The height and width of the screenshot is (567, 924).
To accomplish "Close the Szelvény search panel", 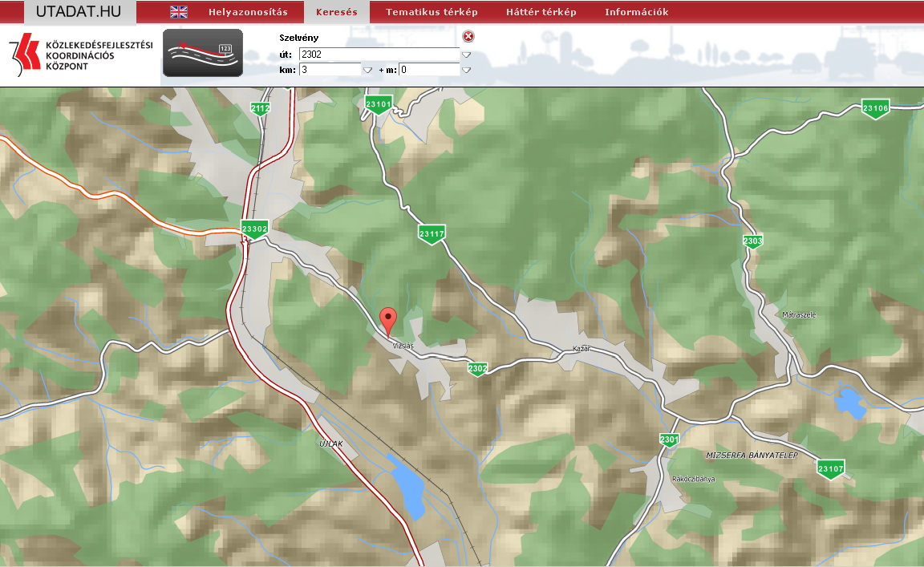I will 468,36.
